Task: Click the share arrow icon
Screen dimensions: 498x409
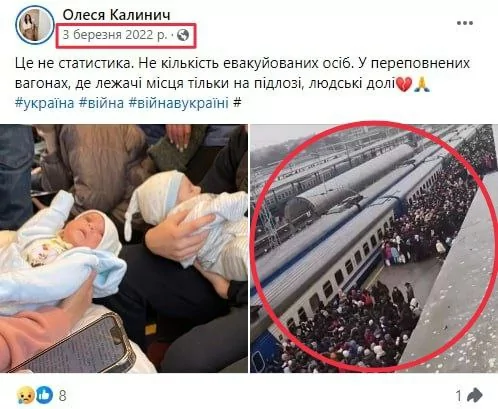Action: (474, 395)
